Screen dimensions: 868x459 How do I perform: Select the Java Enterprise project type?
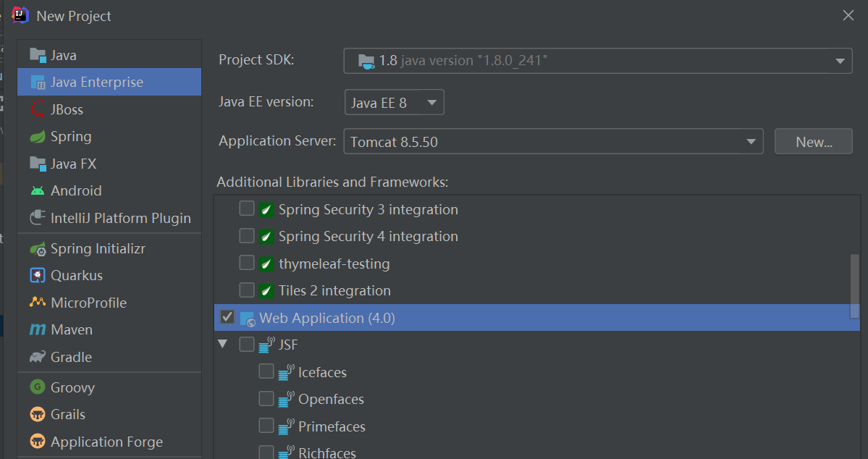(x=109, y=82)
